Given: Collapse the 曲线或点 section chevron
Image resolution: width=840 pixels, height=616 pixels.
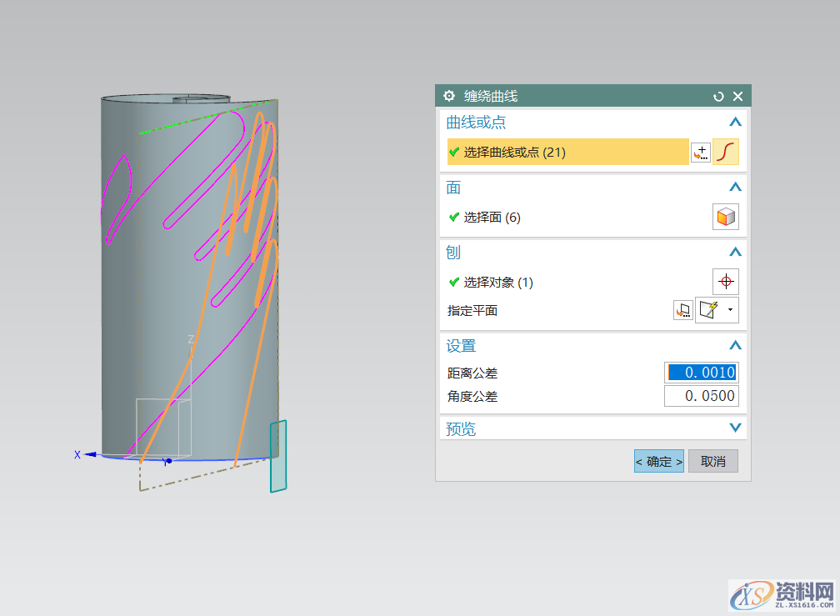Looking at the screenshot, I should tap(734, 122).
